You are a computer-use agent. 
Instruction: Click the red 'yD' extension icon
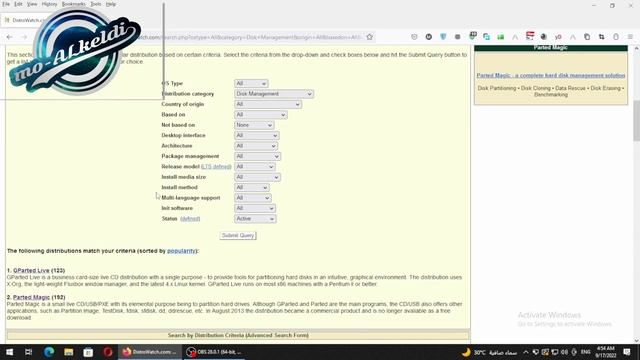(x=558, y=37)
